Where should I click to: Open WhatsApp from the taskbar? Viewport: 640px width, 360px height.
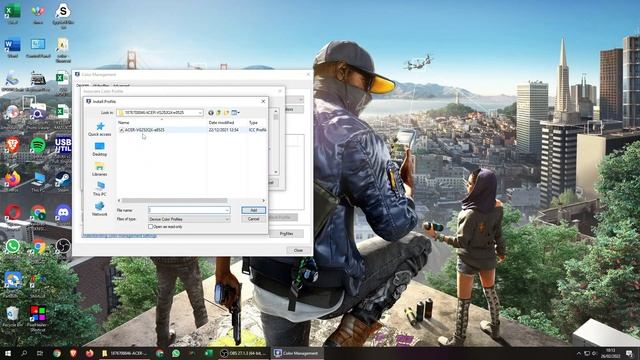pyautogui.click(x=176, y=353)
